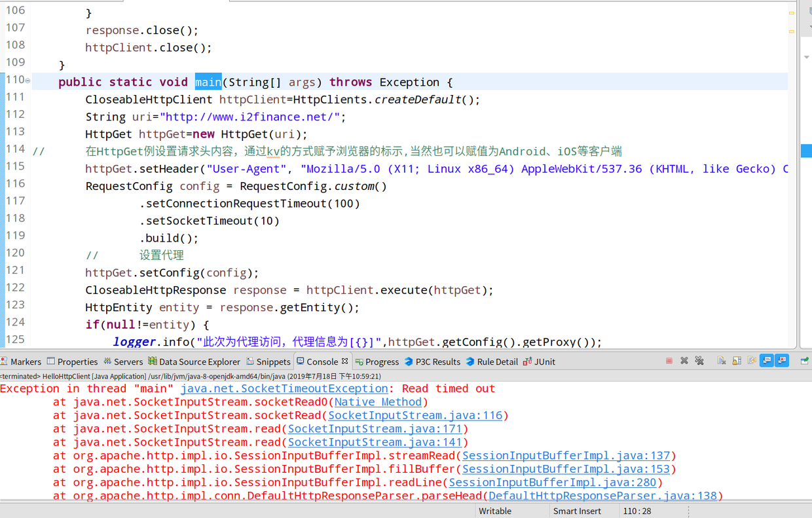Open the SocketInputStream.java:116 link
This screenshot has width=812, height=518.
(415, 415)
